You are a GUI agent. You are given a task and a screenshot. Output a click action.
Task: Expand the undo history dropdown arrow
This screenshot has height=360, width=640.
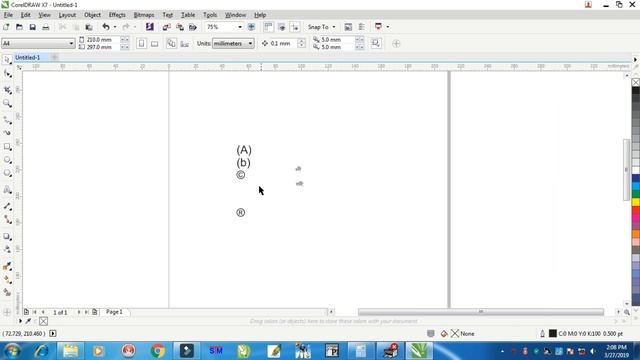(x=115, y=27)
